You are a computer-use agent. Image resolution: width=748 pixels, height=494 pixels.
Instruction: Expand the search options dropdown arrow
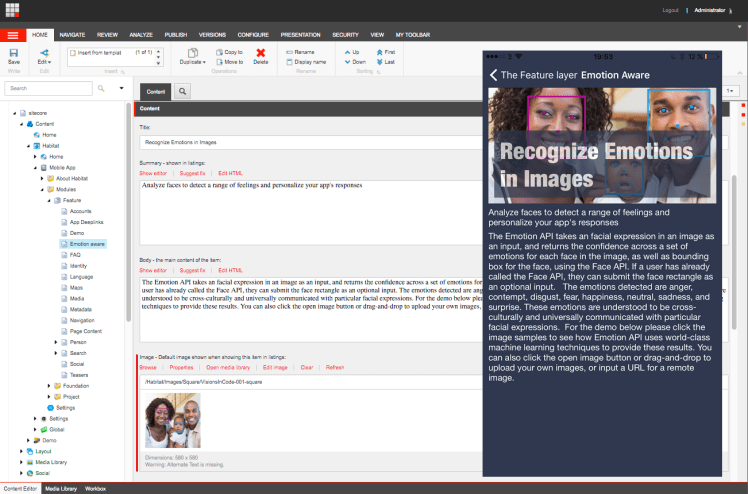[x=120, y=88]
